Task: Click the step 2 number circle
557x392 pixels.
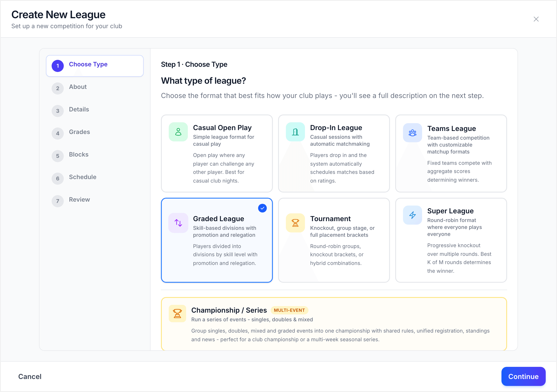Action: pos(57,88)
